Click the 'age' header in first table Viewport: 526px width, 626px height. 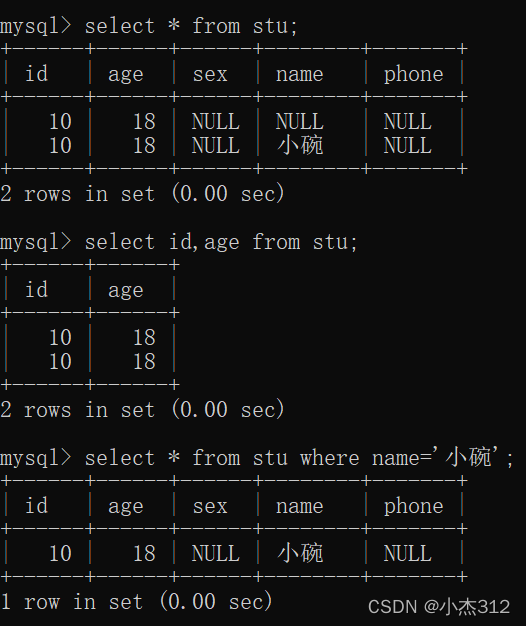point(126,75)
